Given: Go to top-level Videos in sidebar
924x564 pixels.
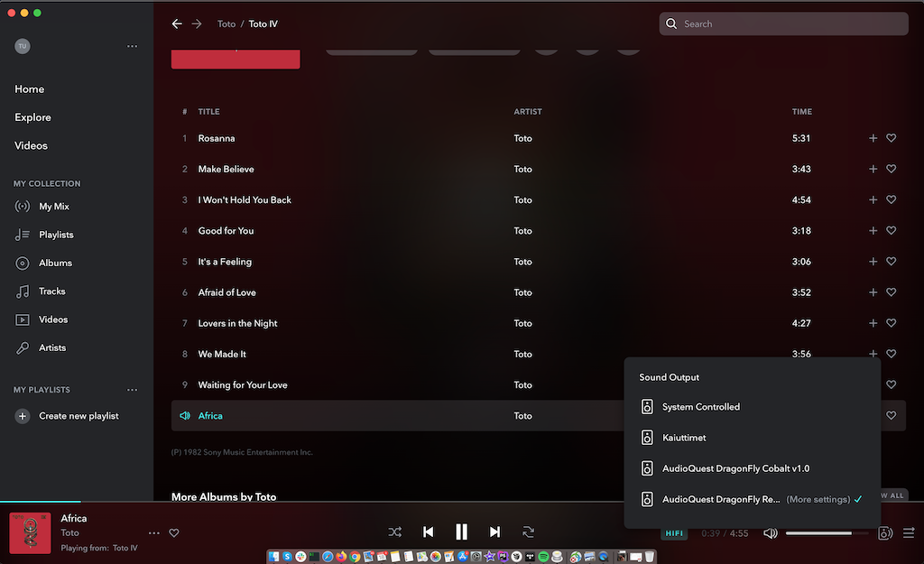Looking at the screenshot, I should (x=32, y=145).
